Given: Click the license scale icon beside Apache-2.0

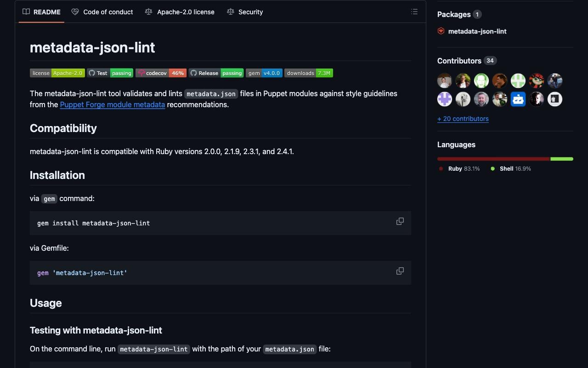Looking at the screenshot, I should click(148, 12).
